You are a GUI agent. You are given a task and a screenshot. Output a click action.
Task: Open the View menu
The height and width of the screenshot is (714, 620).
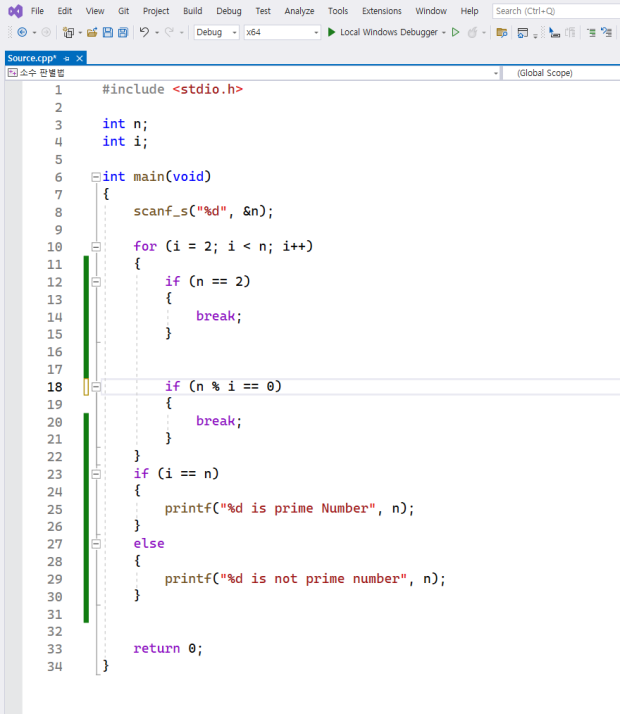click(x=95, y=11)
